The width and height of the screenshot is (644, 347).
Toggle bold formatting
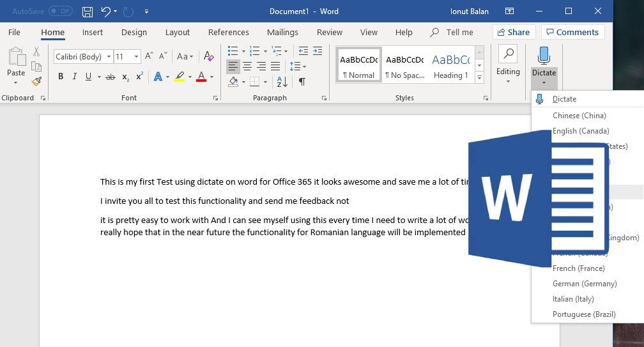point(61,77)
